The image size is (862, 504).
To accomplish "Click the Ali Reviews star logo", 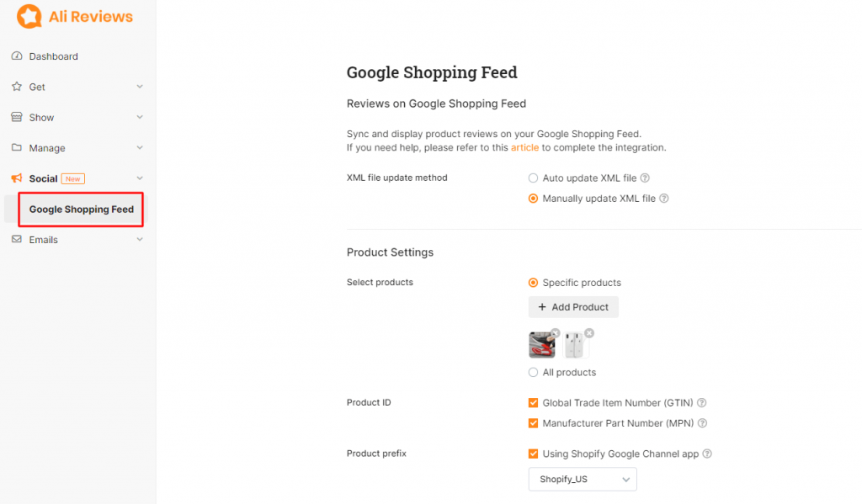I will (29, 16).
